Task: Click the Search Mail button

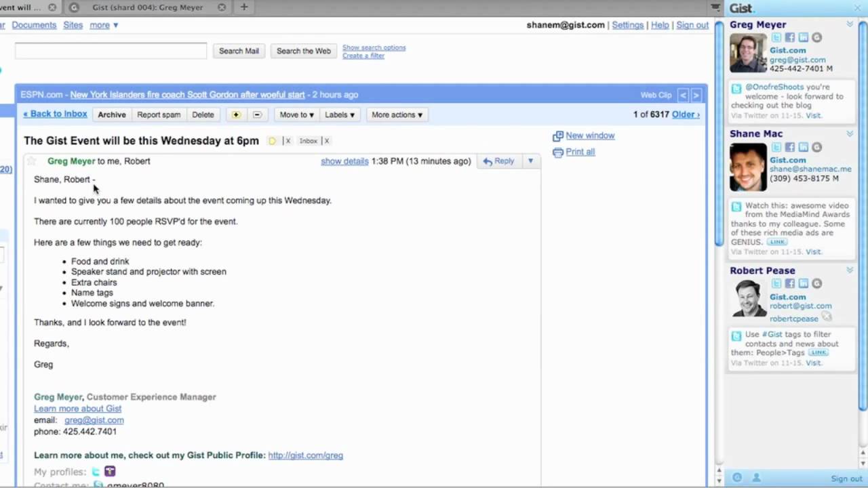Action: tap(239, 51)
